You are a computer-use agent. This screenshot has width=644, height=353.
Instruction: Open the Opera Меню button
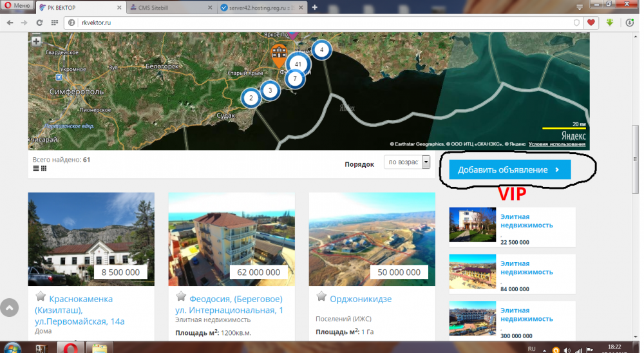(x=17, y=5)
